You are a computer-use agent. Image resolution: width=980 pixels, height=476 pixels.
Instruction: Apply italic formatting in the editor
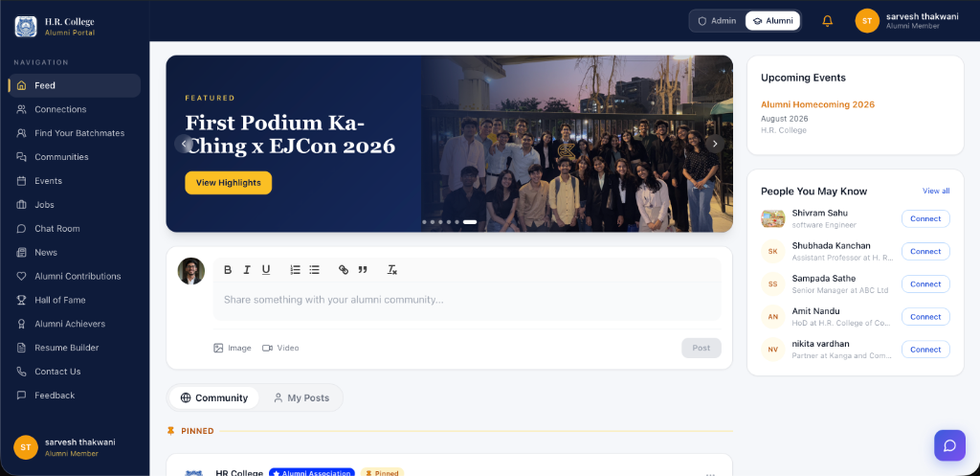pyautogui.click(x=247, y=269)
